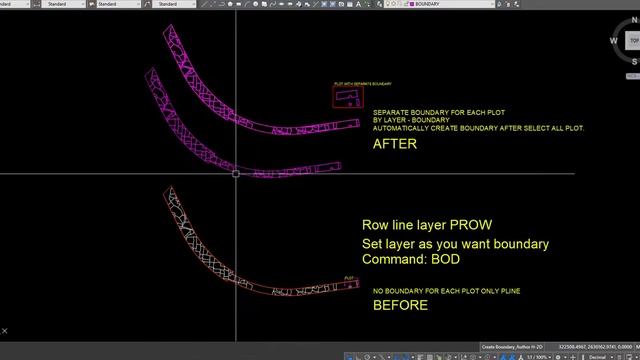Viewport: 640px width, 360px height.
Task: Click the workspace switching gear icon
Action: tap(558, 357)
